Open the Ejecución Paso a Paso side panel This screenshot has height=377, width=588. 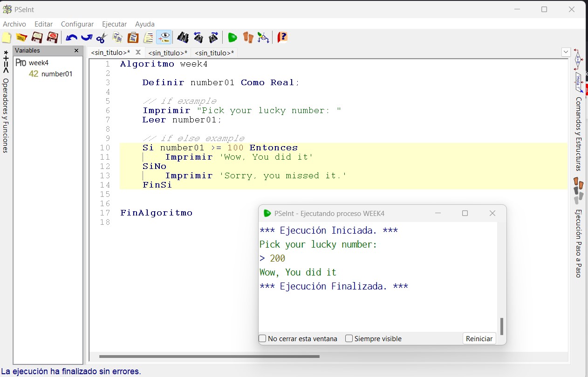(x=578, y=243)
